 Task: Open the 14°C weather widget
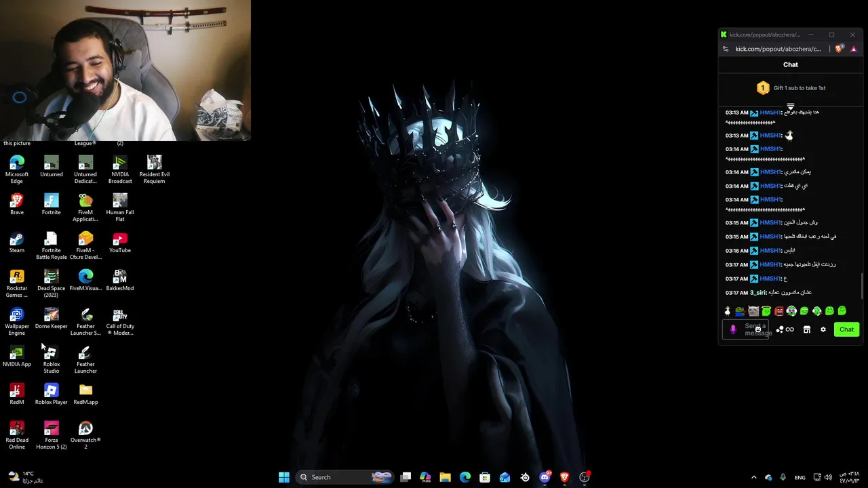[x=25, y=477]
